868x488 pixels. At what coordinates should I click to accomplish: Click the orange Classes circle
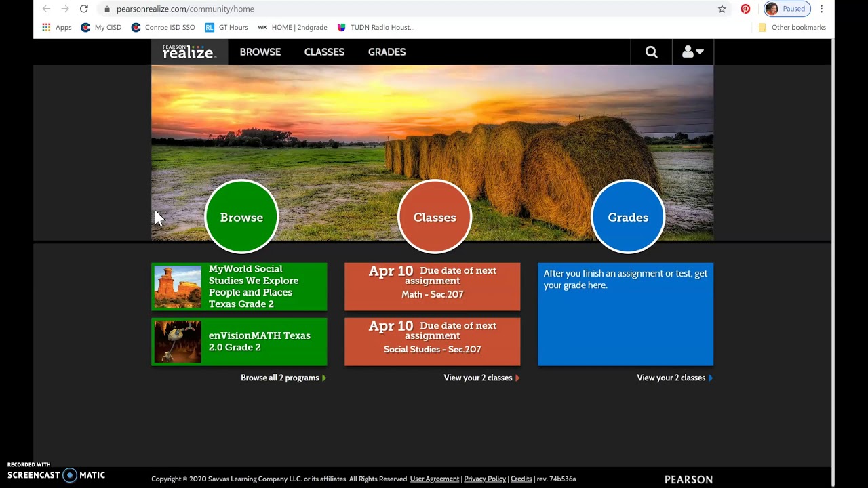pos(435,217)
